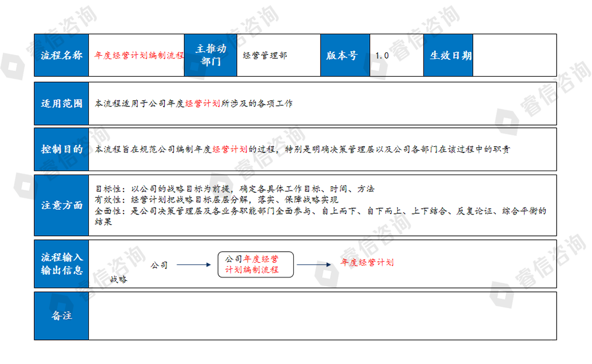Click the version value 1.0
The height and width of the screenshot is (364, 592).
(382, 56)
